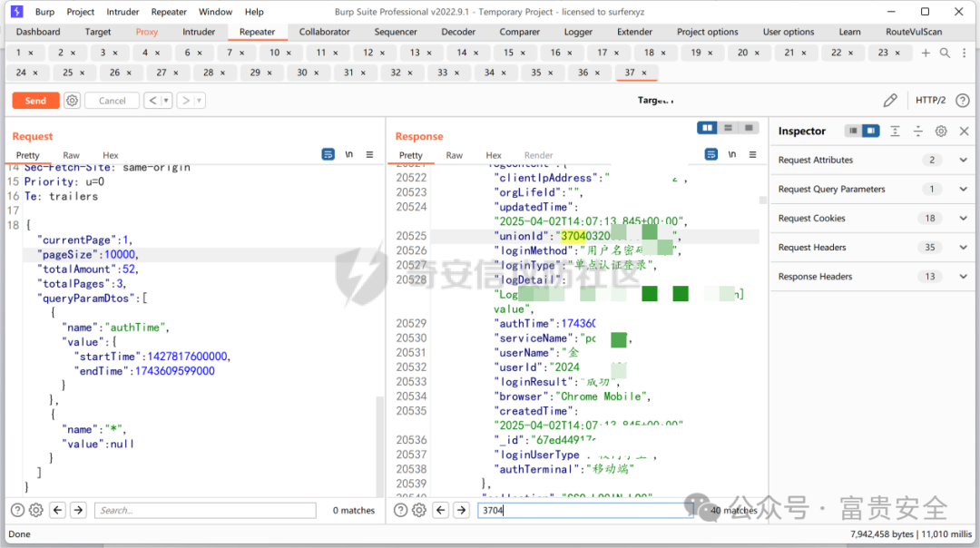Click the Request editor vertical scrollbar
The height and width of the screenshot is (548, 980).
coord(379,446)
